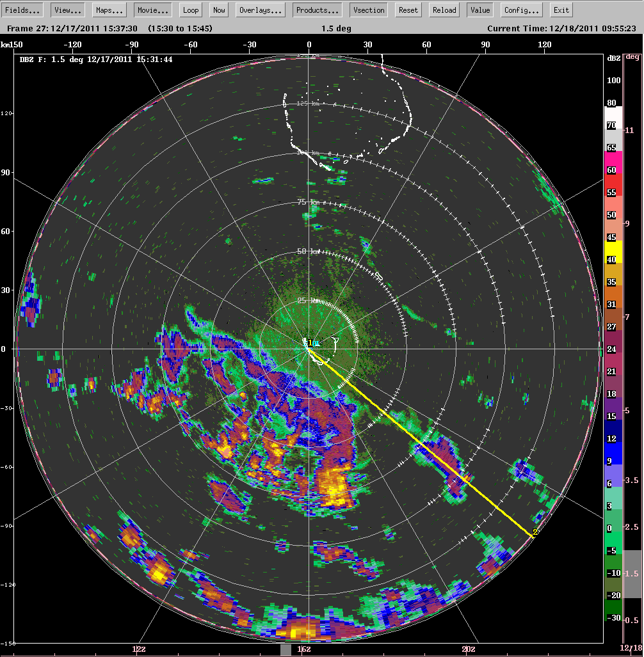Click the light gray 65 dBZ swatch

(x=613, y=139)
